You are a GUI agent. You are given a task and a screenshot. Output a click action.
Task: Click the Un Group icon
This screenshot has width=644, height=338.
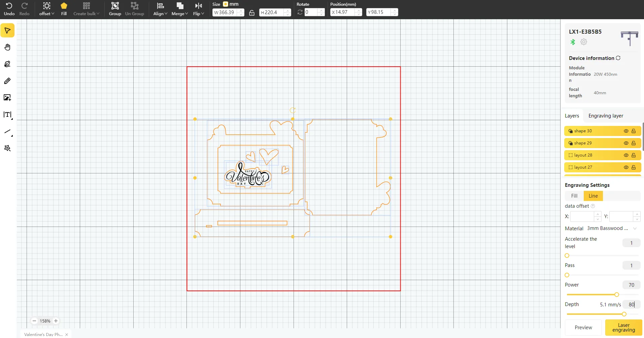pos(135,6)
